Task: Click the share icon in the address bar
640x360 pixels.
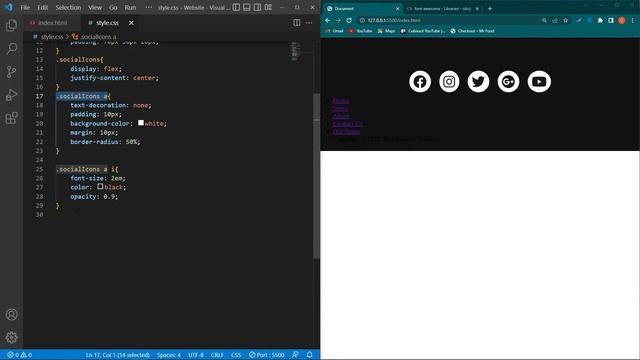Action: point(555,20)
